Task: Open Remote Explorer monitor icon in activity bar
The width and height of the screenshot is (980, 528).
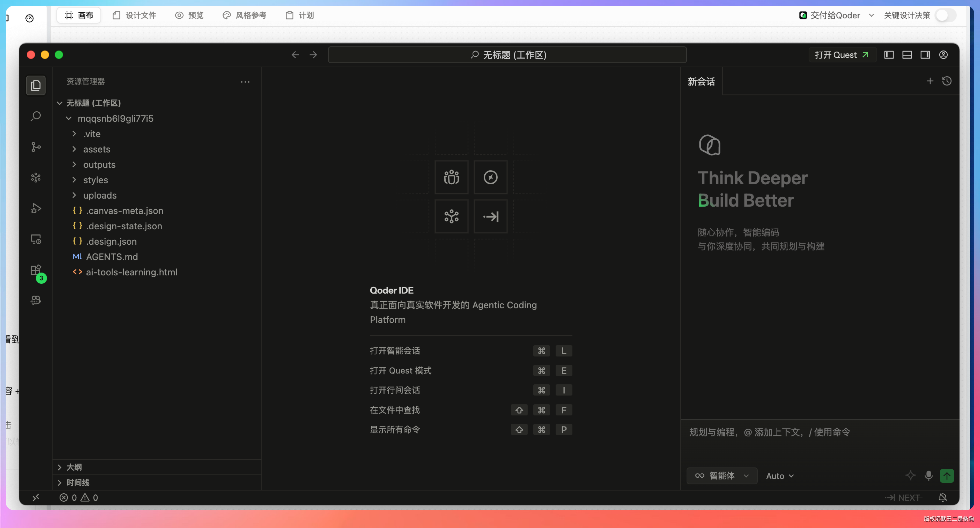Action: 36,239
